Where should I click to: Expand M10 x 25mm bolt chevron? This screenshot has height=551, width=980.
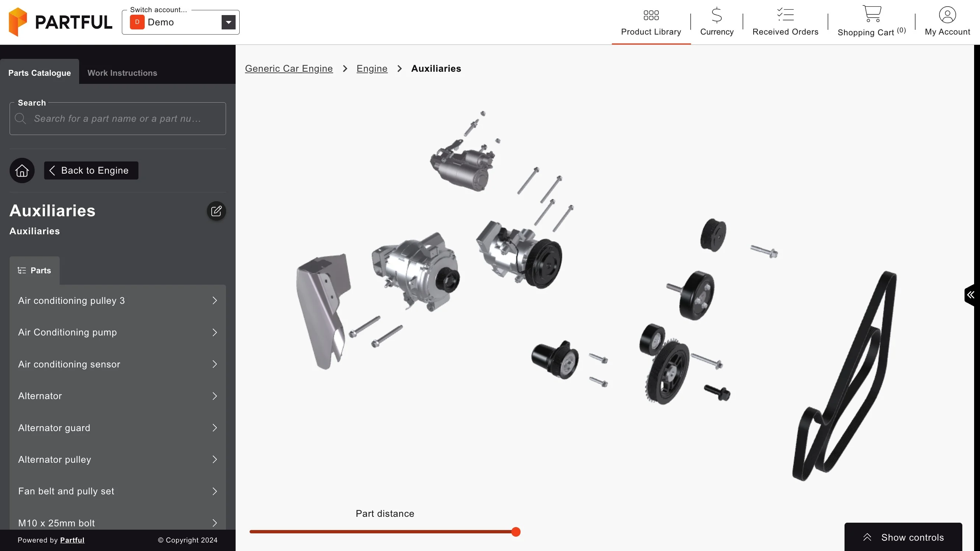pos(215,523)
